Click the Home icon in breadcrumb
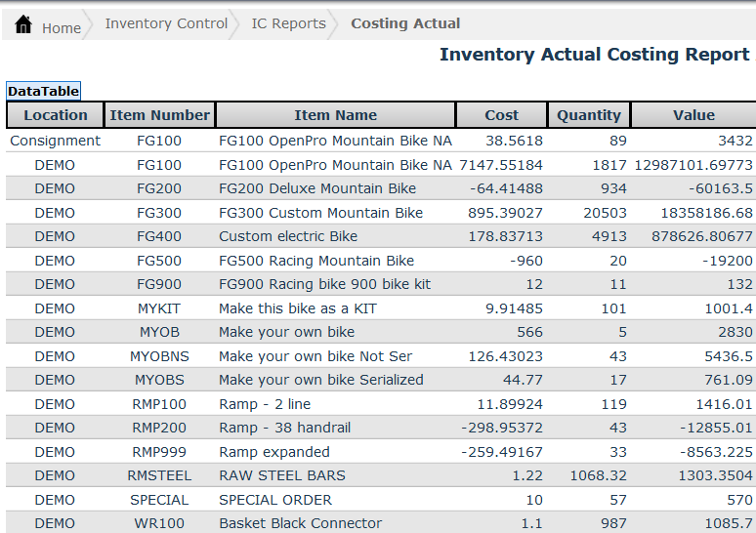This screenshot has width=756, height=533. click(x=23, y=24)
